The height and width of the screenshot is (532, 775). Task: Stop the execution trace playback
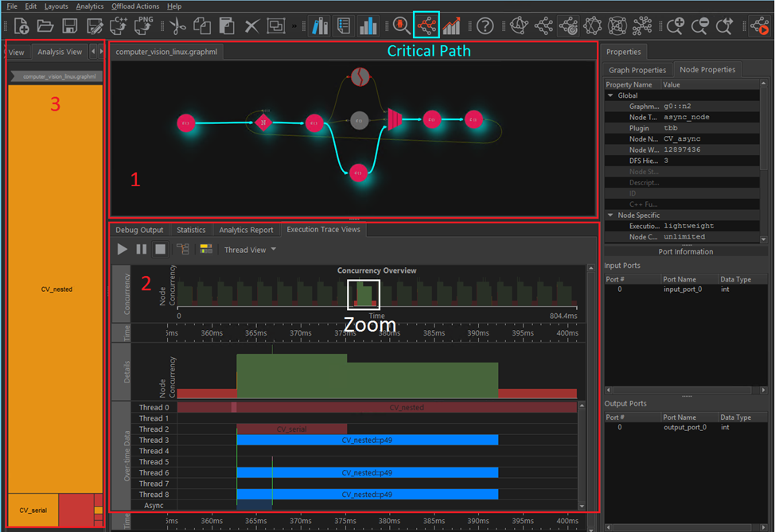click(x=160, y=249)
